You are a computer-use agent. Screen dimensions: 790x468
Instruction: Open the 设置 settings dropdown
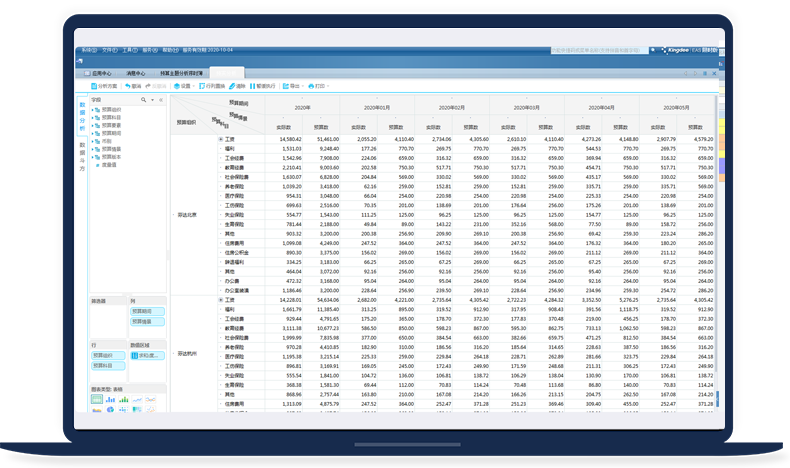coord(184,86)
